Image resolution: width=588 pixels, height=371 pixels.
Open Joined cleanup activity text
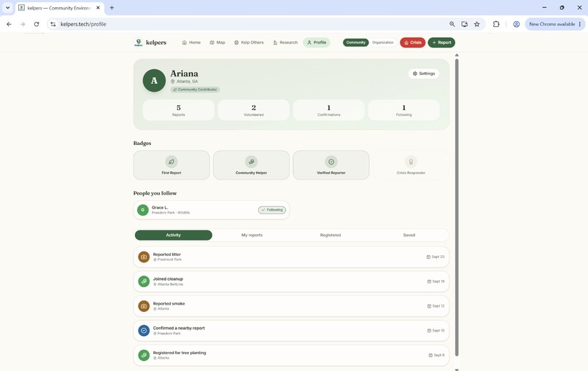(x=168, y=279)
